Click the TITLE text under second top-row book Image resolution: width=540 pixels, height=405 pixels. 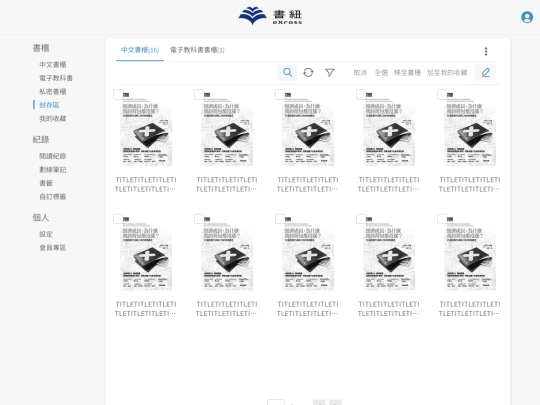click(x=227, y=185)
